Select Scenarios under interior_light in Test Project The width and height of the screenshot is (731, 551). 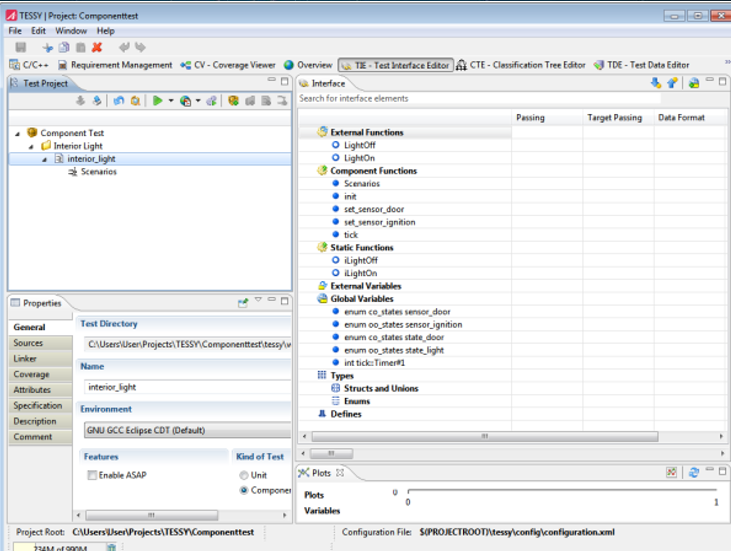click(99, 172)
